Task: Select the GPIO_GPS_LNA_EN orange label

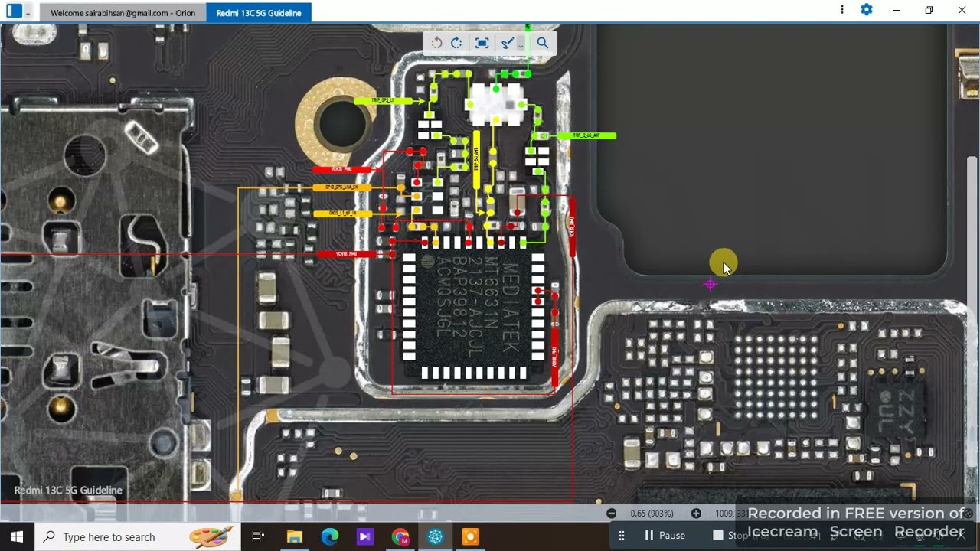Action: (341, 187)
